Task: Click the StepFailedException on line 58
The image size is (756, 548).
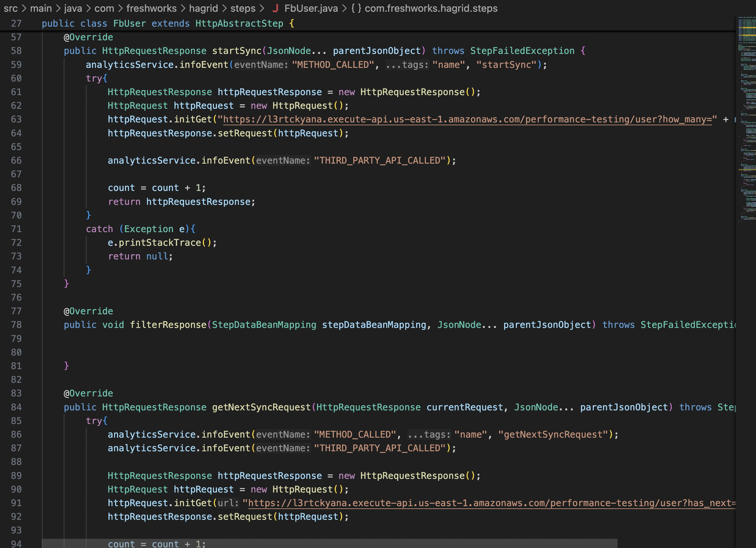Action: click(522, 51)
